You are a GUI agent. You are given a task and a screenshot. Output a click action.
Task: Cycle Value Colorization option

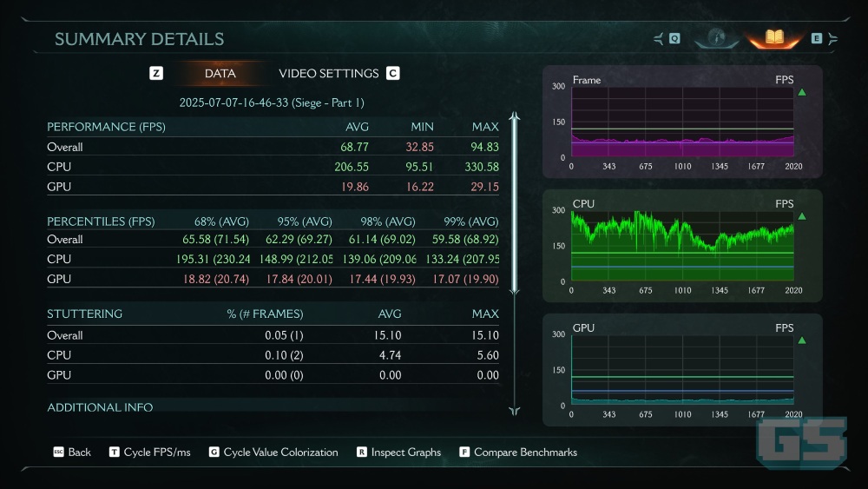tap(280, 452)
